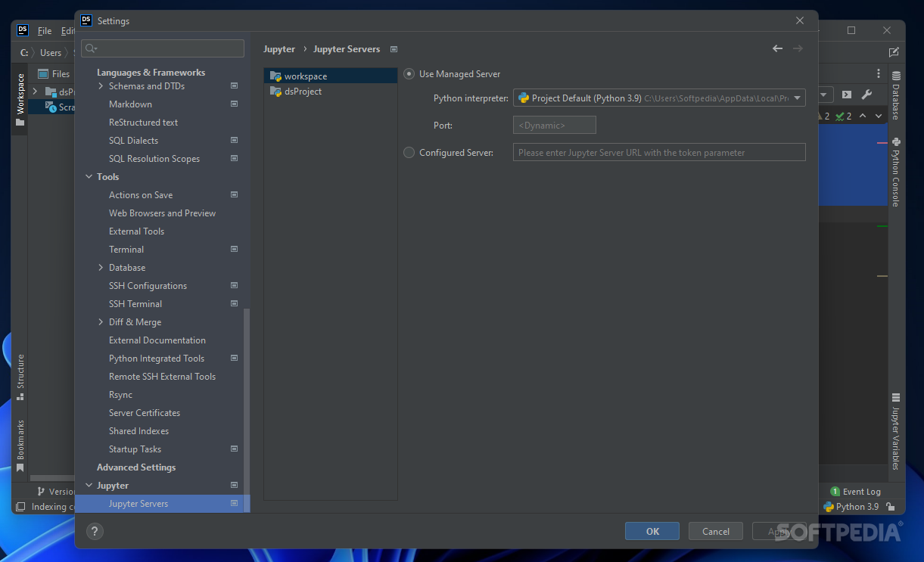Open Python Integrated Tools settings
This screenshot has height=562, width=924.
(157, 359)
